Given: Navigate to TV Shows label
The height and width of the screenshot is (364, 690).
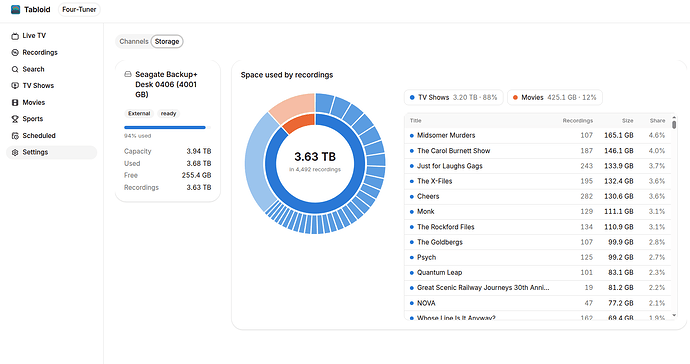Looking at the screenshot, I should pos(38,85).
